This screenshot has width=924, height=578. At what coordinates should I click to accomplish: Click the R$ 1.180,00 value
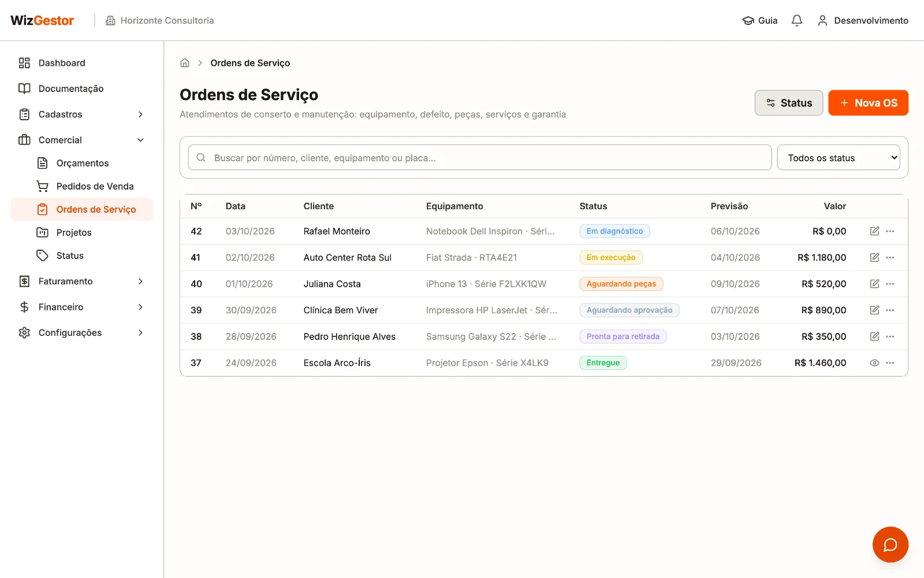click(822, 258)
